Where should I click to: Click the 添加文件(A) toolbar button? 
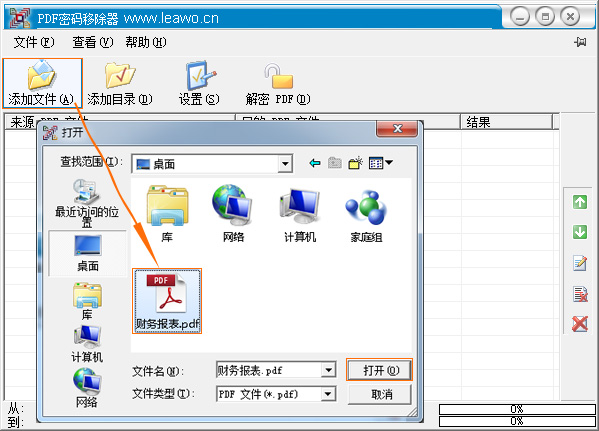tap(42, 83)
